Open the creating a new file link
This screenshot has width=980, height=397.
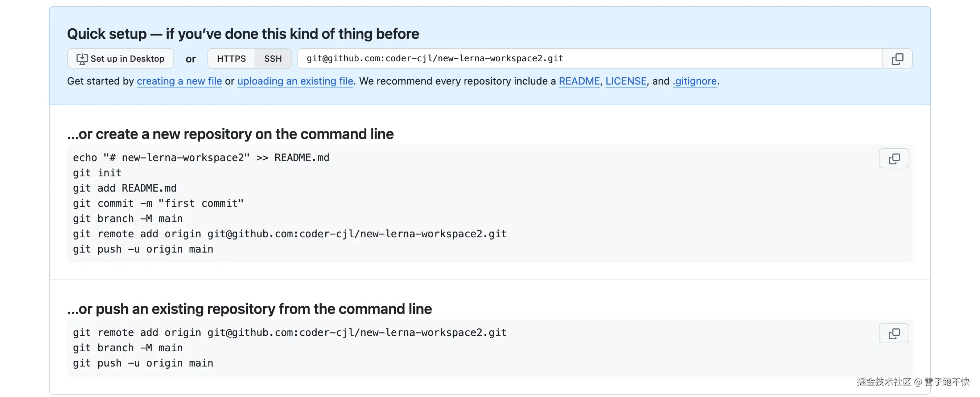(179, 81)
